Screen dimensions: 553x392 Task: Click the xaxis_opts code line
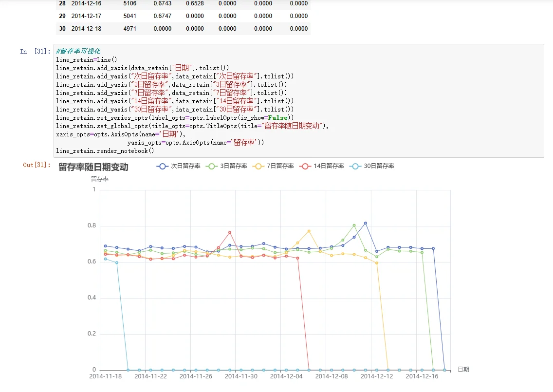point(121,134)
